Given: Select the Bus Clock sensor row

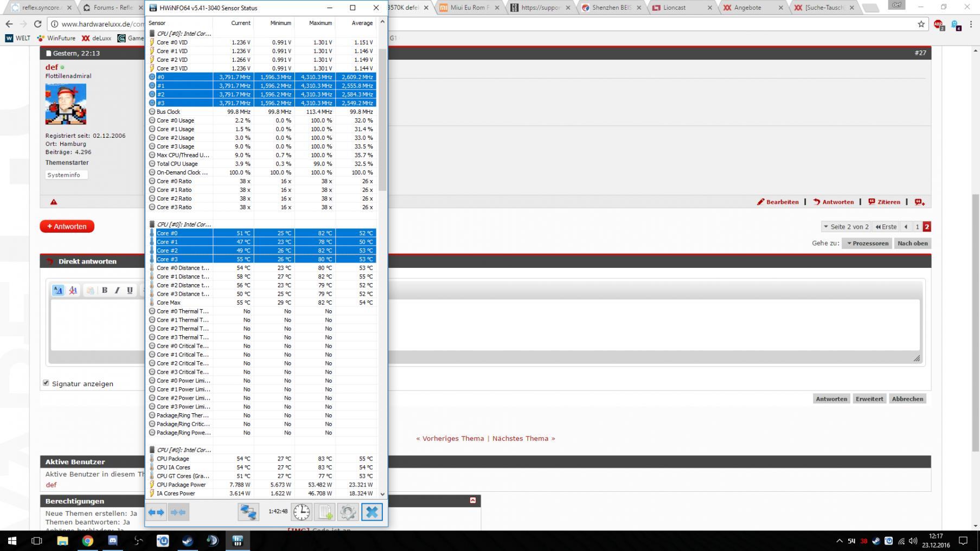Looking at the screenshot, I should pyautogui.click(x=261, y=112).
